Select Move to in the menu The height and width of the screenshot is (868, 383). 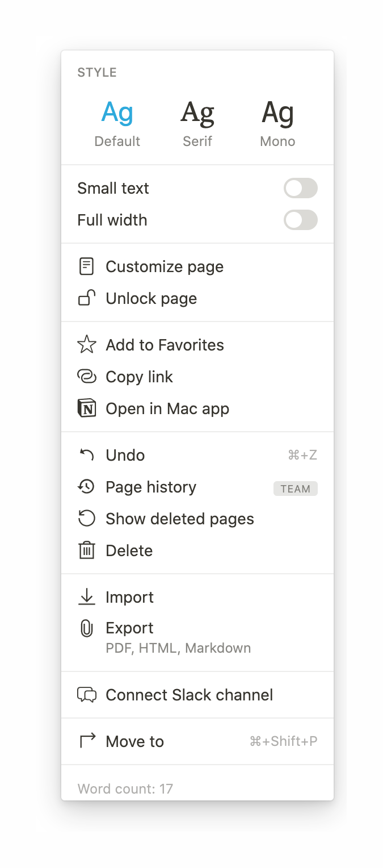click(x=134, y=741)
